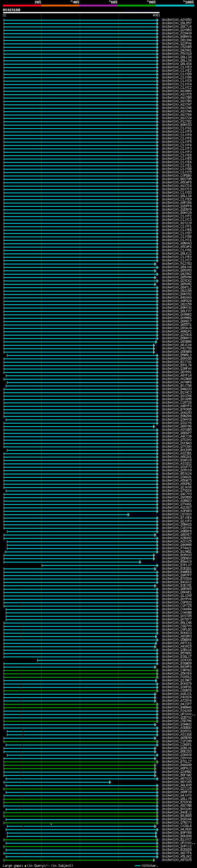This screenshot has height=868, width=197.
Task: Click the cyan ~100% identity legend bar
Action: pyautogui.click(x=175, y=6)
